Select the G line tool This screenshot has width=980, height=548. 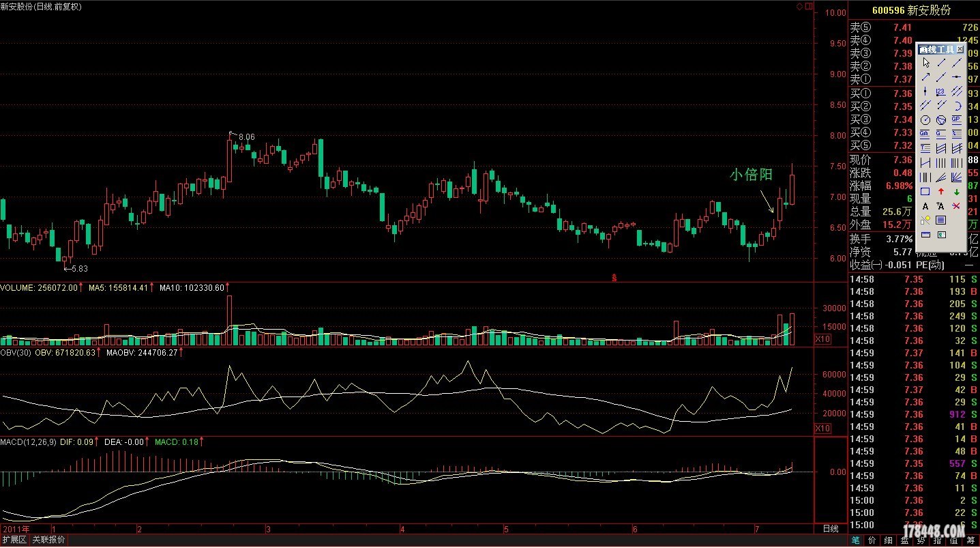point(941,133)
